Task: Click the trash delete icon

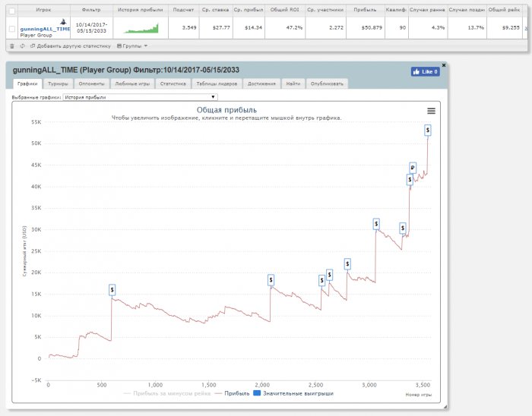Action: (x=11, y=46)
